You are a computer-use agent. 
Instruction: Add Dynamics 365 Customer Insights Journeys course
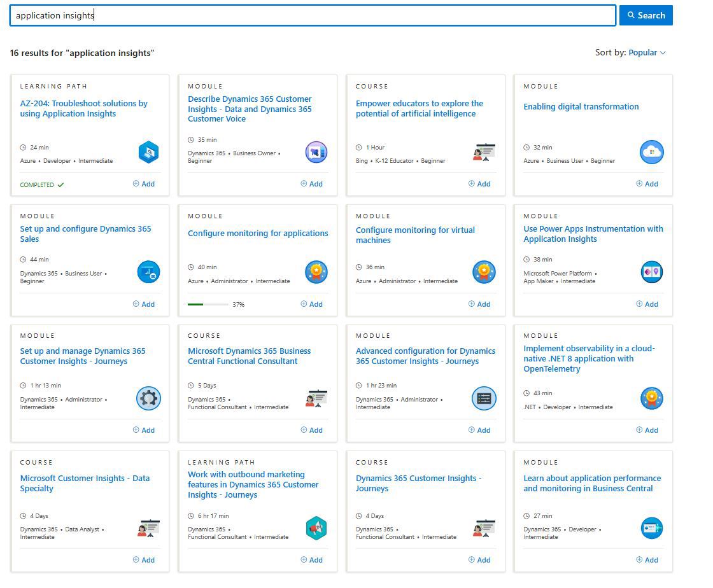coord(479,560)
